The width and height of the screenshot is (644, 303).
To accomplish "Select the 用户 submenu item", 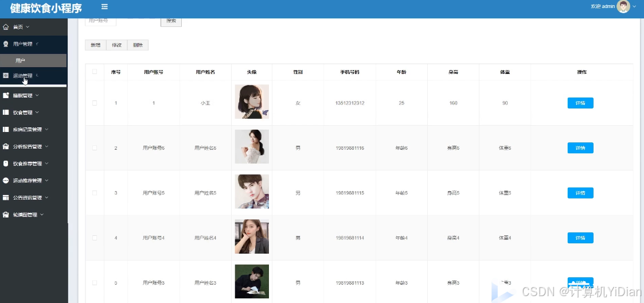I will point(33,60).
